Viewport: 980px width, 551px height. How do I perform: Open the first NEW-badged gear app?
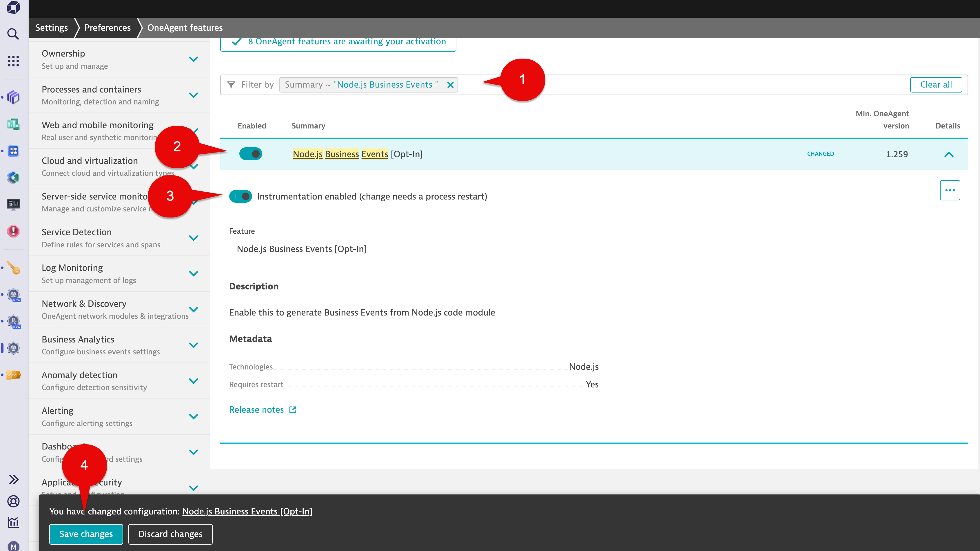coord(13,295)
